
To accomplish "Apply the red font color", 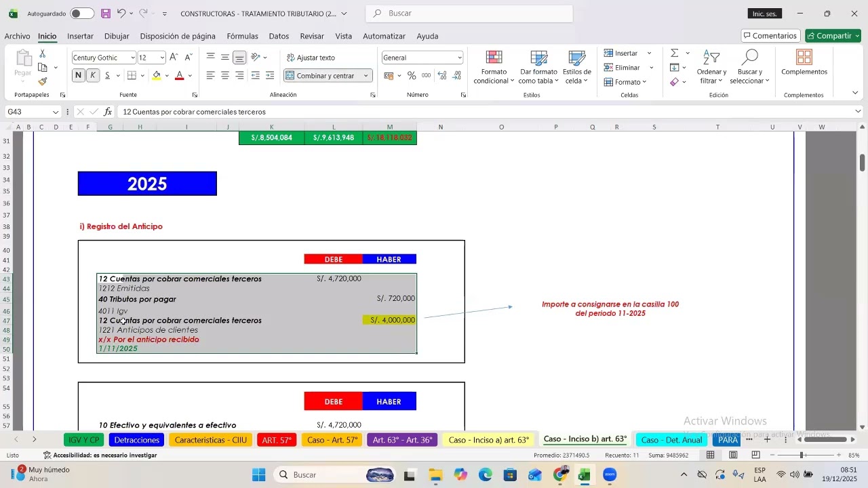I will tap(180, 76).
